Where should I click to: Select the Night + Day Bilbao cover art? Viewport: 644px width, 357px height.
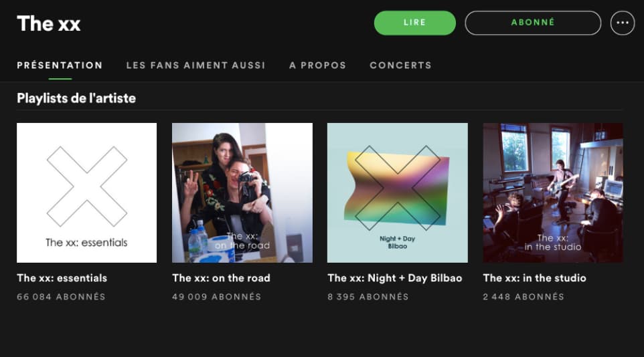[398, 193]
